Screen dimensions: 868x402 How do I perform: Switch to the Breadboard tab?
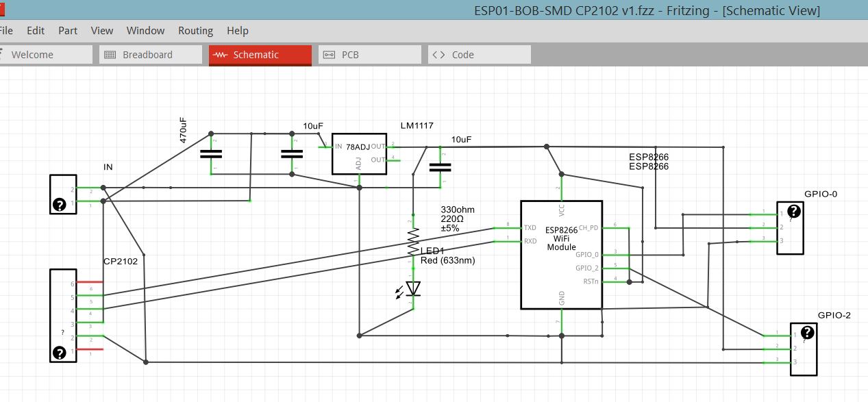tap(151, 55)
